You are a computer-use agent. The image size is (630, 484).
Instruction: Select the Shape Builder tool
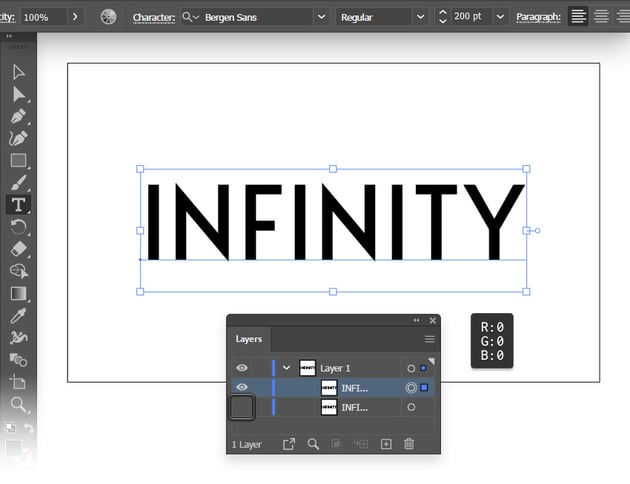coord(18,271)
